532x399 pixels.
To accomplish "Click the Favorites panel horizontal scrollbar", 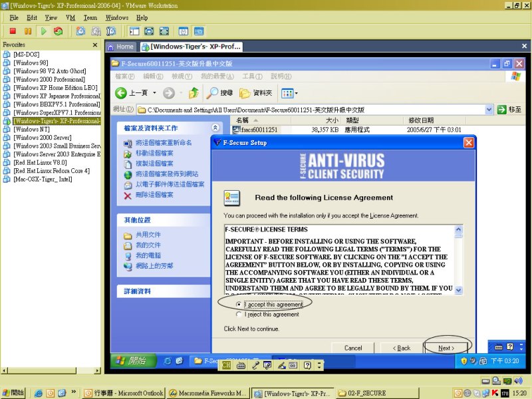I will (x=51, y=370).
